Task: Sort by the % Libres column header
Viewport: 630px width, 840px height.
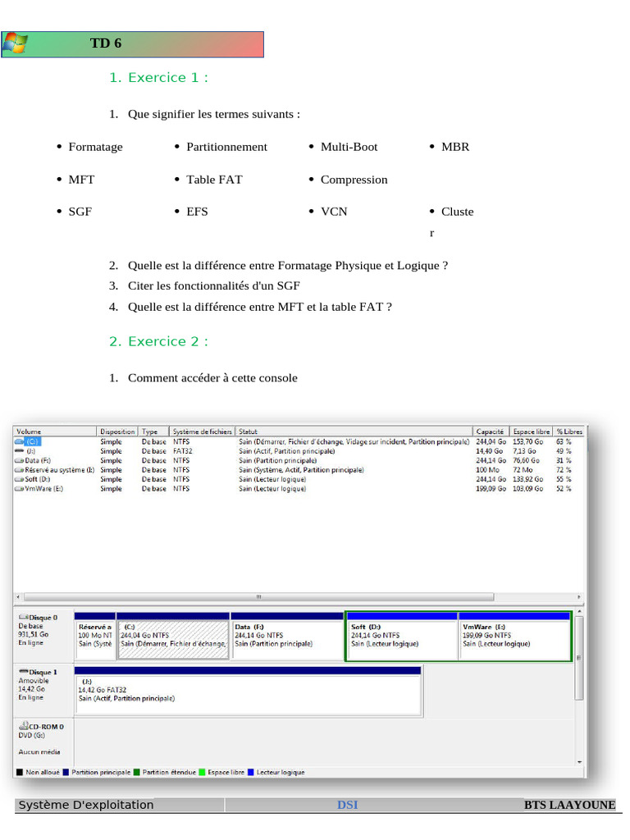Action: [x=569, y=431]
